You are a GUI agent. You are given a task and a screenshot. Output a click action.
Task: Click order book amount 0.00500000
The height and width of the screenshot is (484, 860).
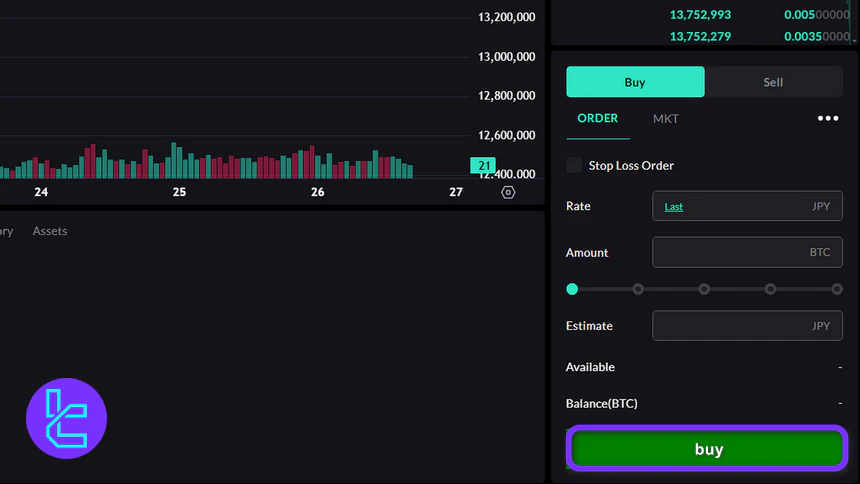point(817,15)
